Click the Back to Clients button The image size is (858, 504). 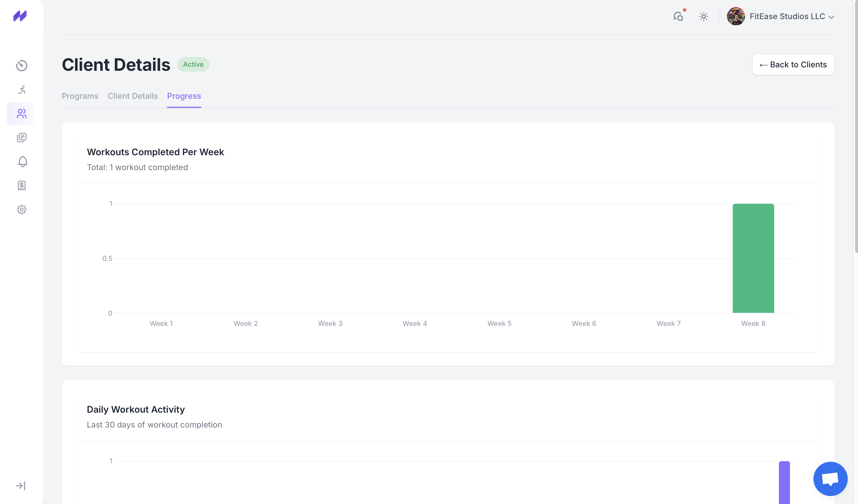point(793,65)
